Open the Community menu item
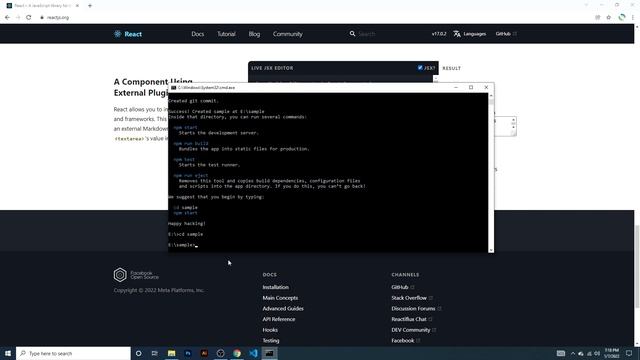The width and height of the screenshot is (640, 360). [x=287, y=34]
